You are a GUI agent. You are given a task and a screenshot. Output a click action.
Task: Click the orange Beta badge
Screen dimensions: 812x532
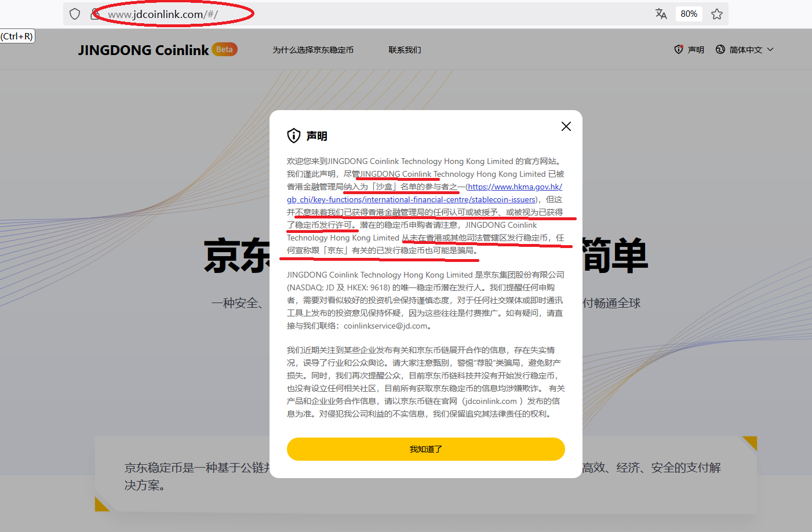224,49
